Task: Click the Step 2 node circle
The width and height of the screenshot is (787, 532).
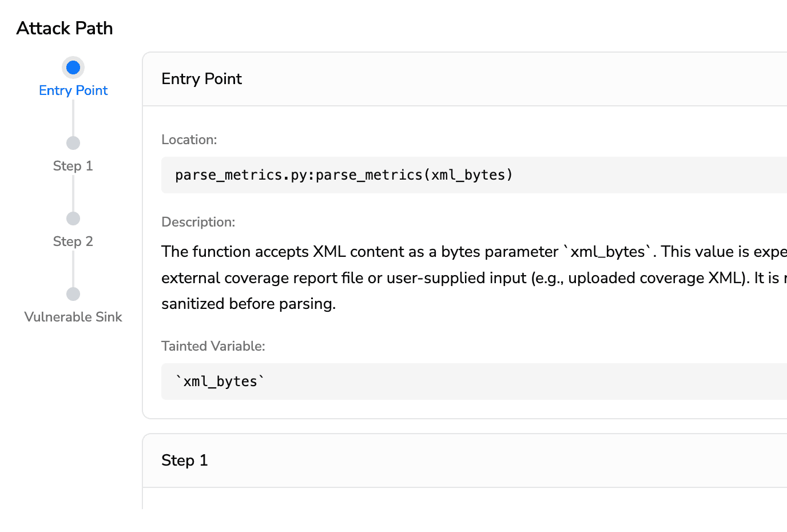Action: (73, 218)
